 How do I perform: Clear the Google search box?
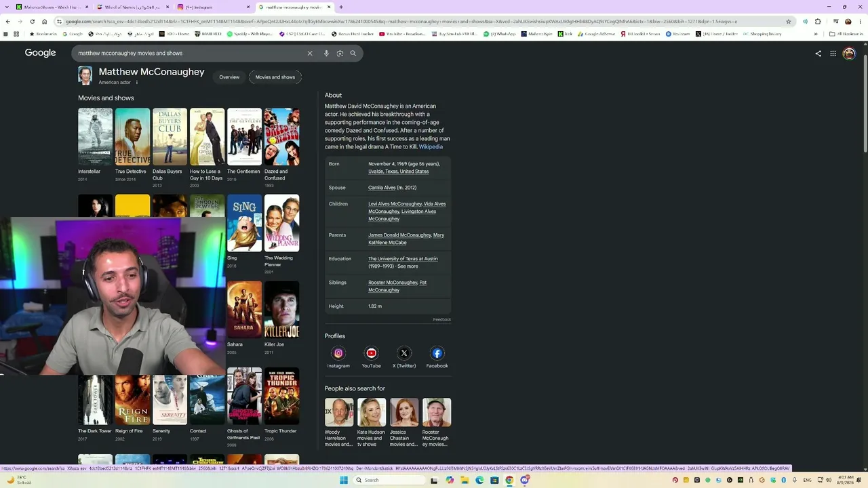(310, 53)
